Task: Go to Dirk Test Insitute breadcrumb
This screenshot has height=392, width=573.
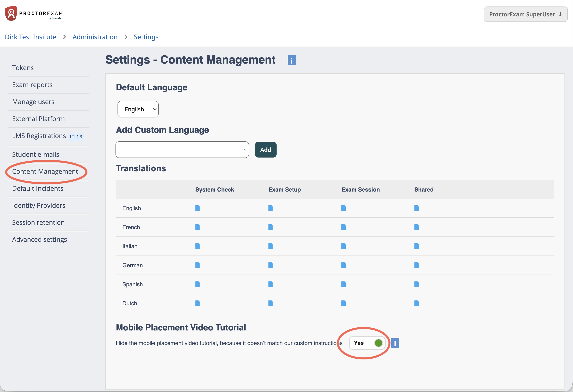Action: pyautogui.click(x=31, y=37)
